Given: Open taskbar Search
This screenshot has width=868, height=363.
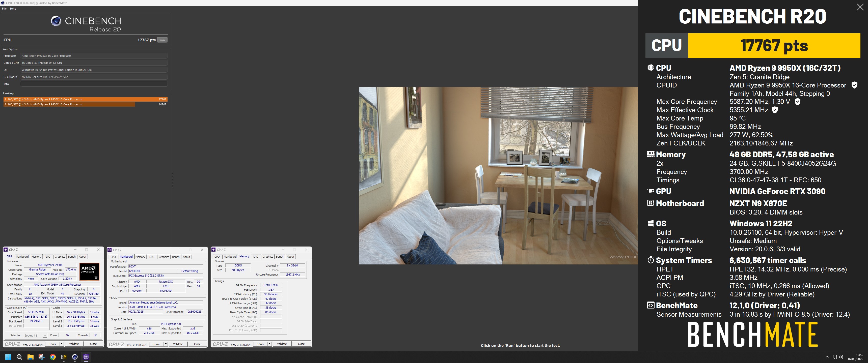Looking at the screenshot, I should 19,357.
